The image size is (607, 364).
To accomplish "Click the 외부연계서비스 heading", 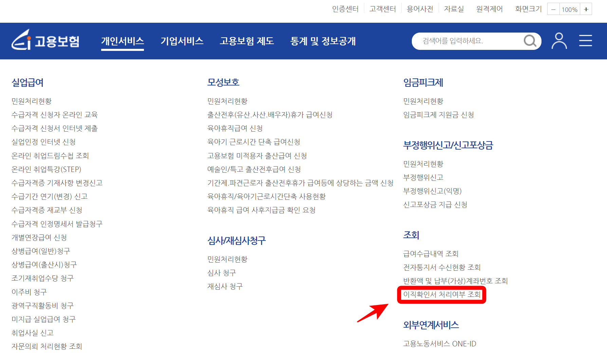I will click(431, 325).
